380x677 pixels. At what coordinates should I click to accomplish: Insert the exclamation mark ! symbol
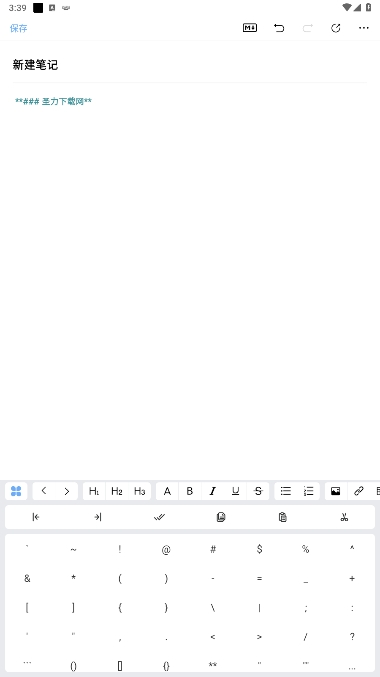click(120, 549)
